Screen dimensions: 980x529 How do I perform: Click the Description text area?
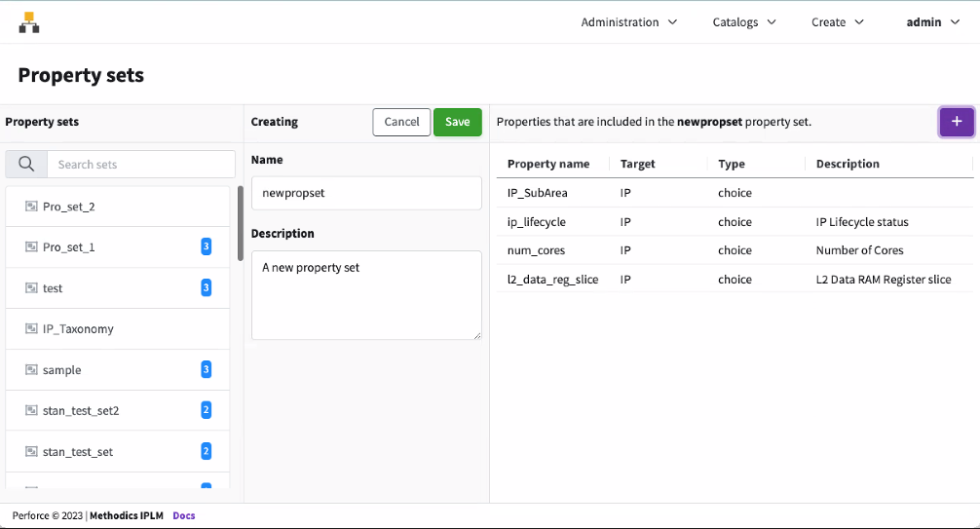click(366, 295)
